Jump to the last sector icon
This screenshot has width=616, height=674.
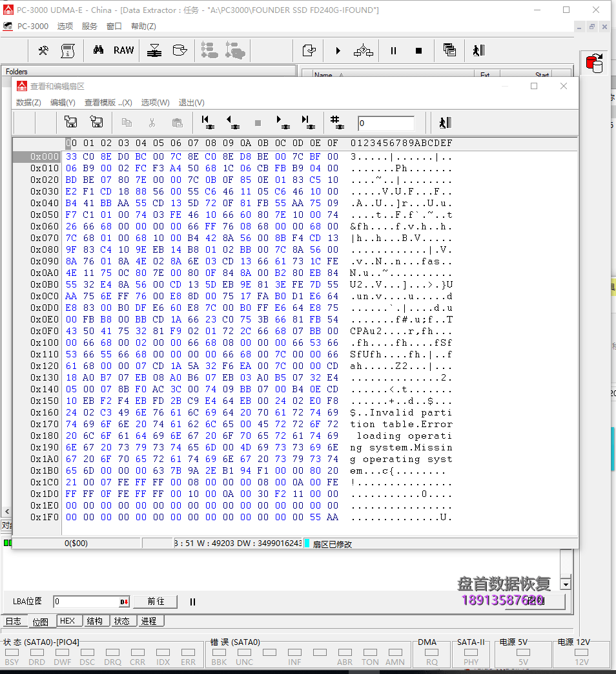tap(309, 123)
